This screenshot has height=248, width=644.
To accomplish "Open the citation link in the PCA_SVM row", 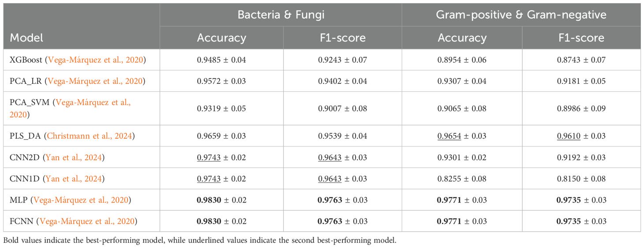I will point(93,102).
